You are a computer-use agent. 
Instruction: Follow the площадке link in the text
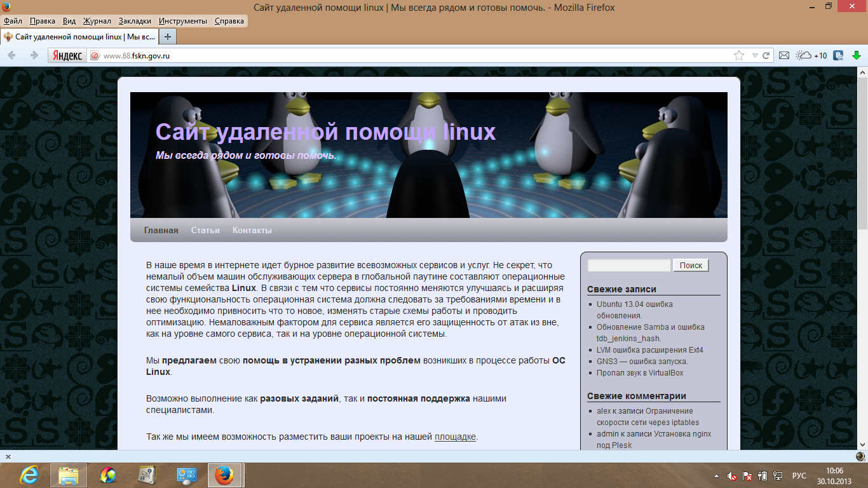(x=455, y=437)
